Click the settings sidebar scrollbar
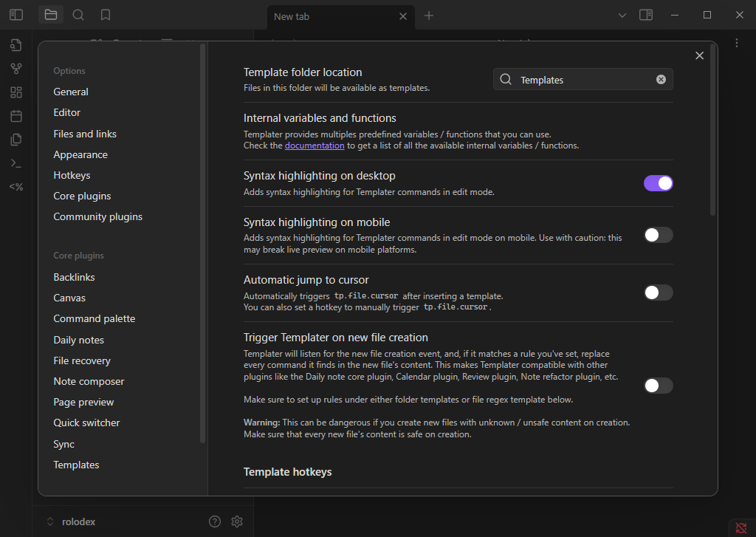The width and height of the screenshot is (756, 537). click(x=202, y=244)
